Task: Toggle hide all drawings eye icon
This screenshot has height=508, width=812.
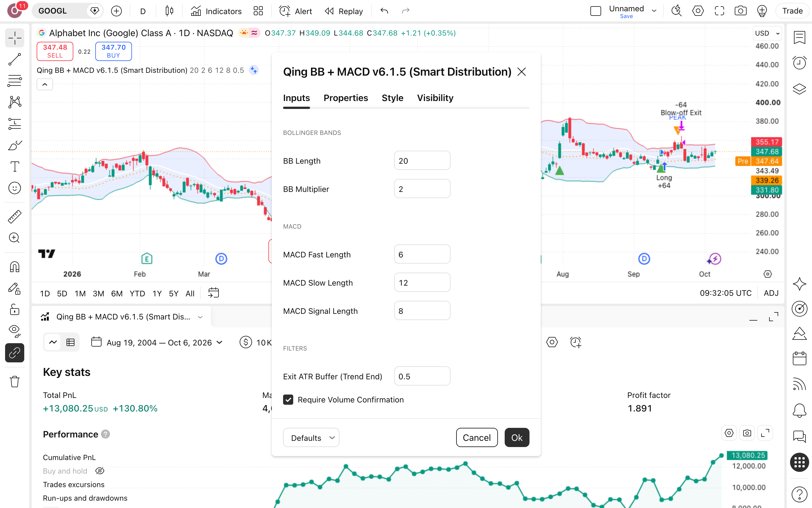Action: pos(14,331)
